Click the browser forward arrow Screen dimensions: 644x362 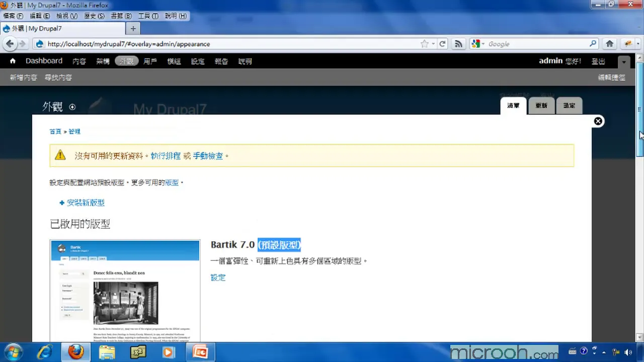coord(22,44)
